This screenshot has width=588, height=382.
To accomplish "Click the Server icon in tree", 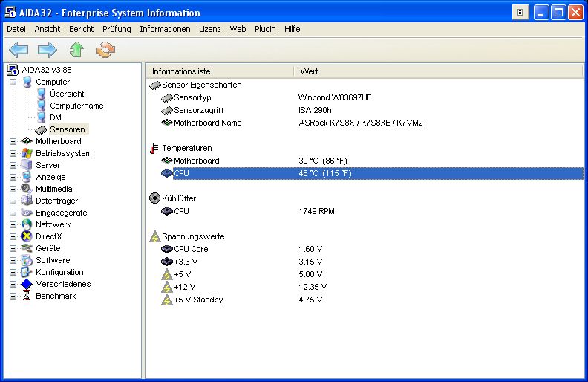I will [27, 165].
